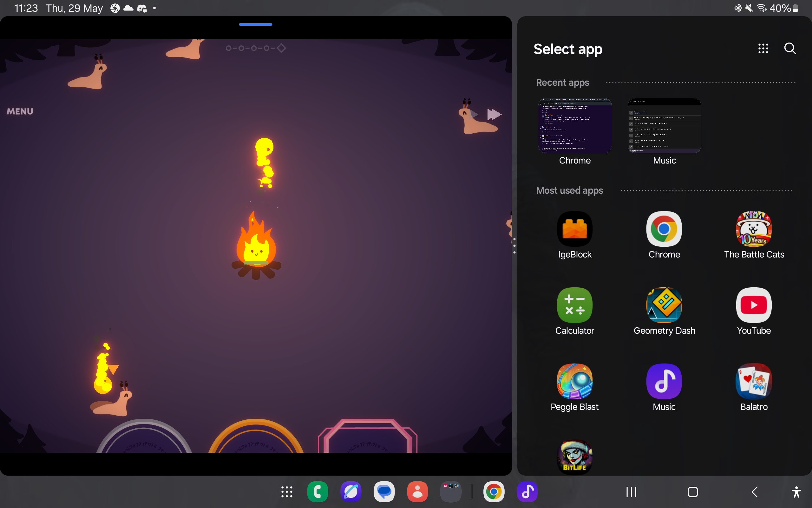The image size is (812, 508).
Task: Select the Chrome recent app thumbnail
Action: pyautogui.click(x=575, y=126)
